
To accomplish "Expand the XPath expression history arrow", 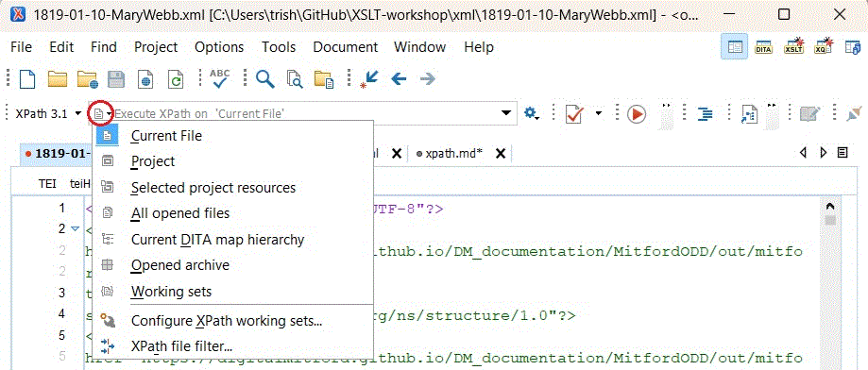I will 506,114.
